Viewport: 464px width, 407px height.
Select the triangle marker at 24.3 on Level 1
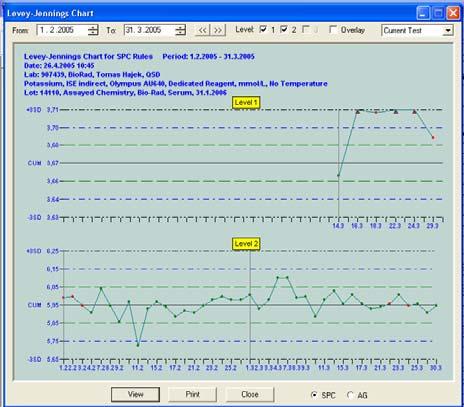[x=414, y=112]
